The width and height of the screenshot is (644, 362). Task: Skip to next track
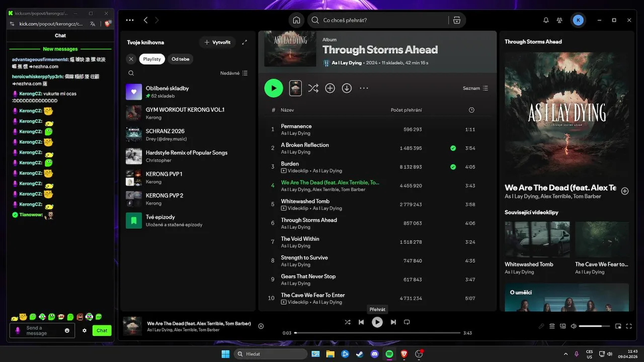(x=393, y=322)
